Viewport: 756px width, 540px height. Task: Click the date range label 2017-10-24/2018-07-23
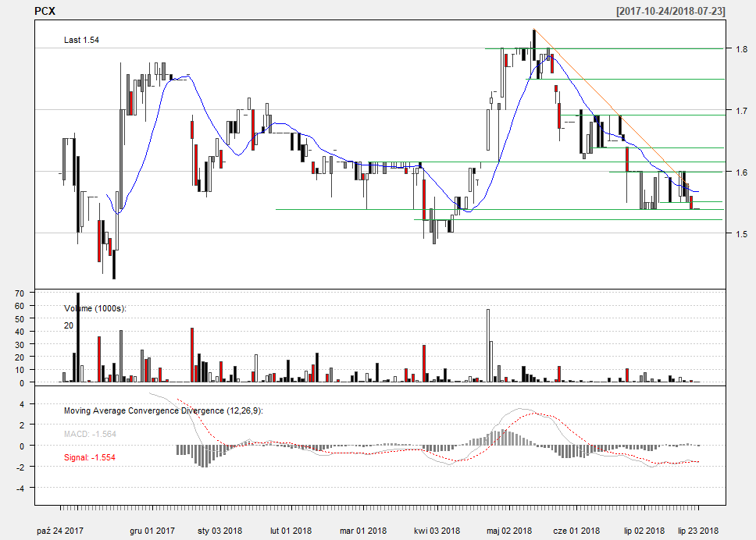click(x=671, y=11)
